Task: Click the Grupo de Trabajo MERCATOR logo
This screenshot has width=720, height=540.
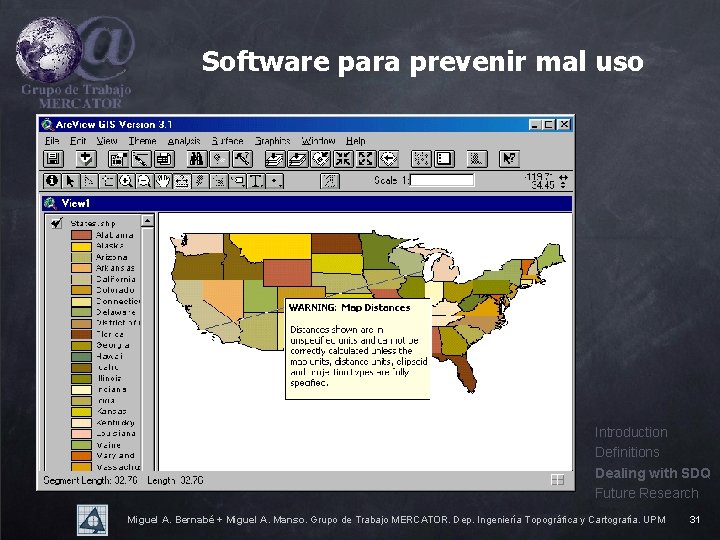Action: pyautogui.click(x=75, y=62)
